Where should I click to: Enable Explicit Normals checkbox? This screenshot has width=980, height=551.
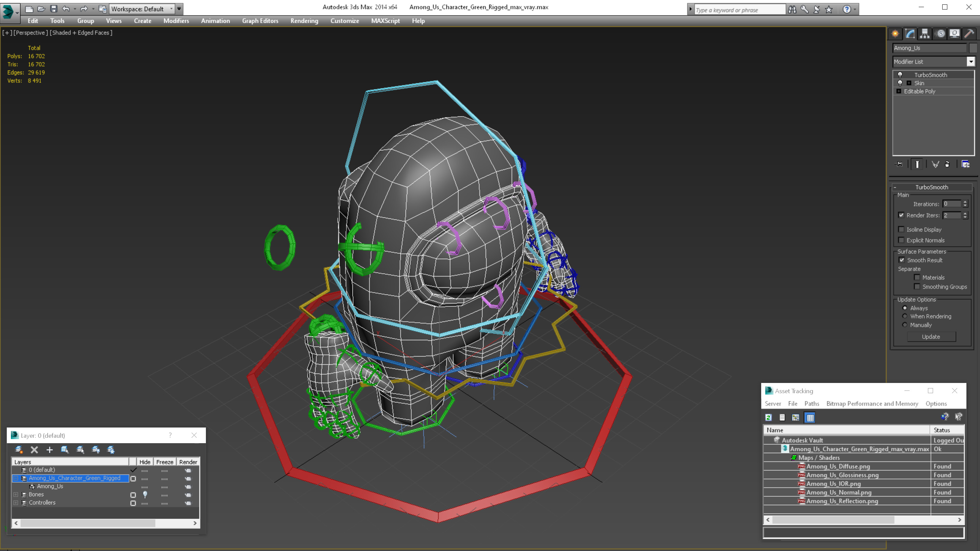pyautogui.click(x=901, y=240)
